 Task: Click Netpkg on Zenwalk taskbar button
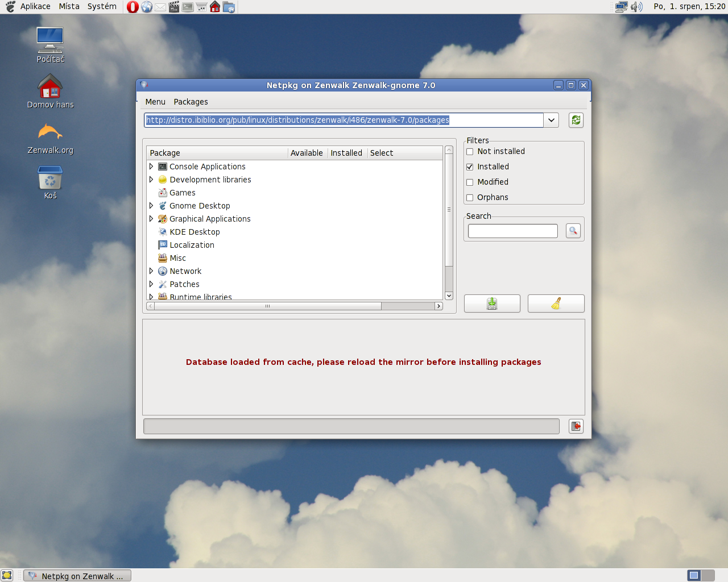click(77, 576)
